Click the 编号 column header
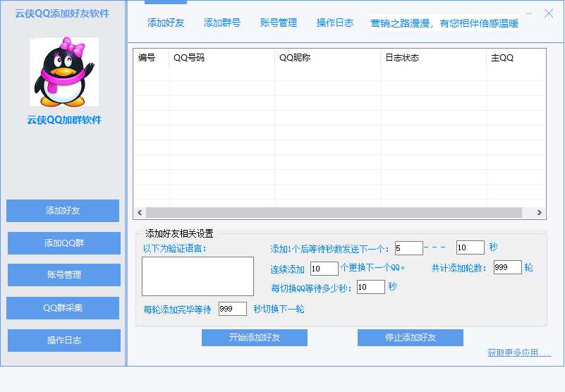 pos(151,58)
